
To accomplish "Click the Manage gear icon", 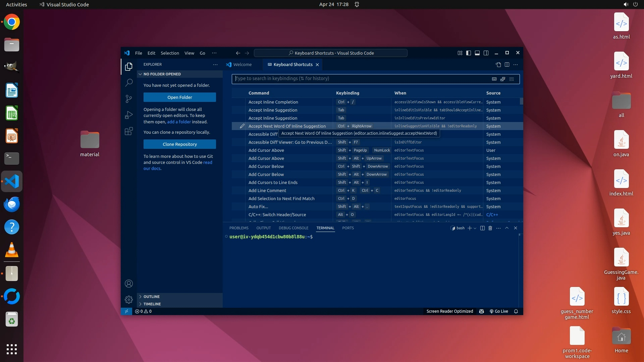I will pyautogui.click(x=129, y=299).
